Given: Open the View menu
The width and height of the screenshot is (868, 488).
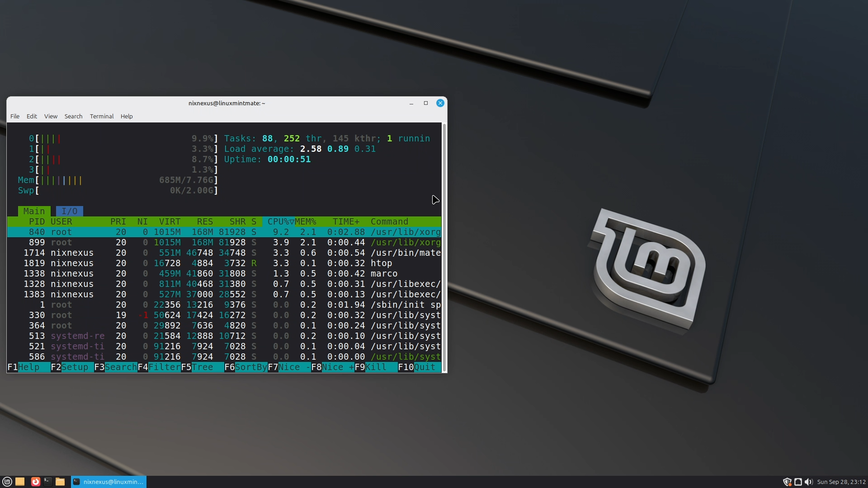Looking at the screenshot, I should click(x=51, y=116).
